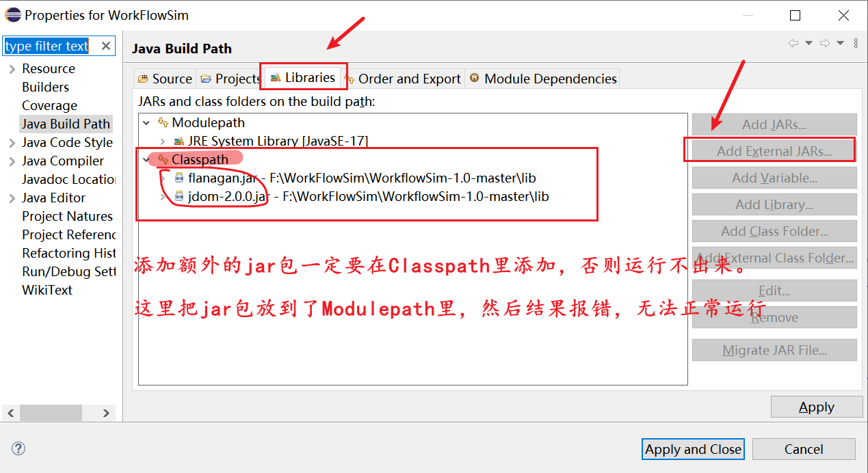Select Coverage in the left tree

click(49, 105)
